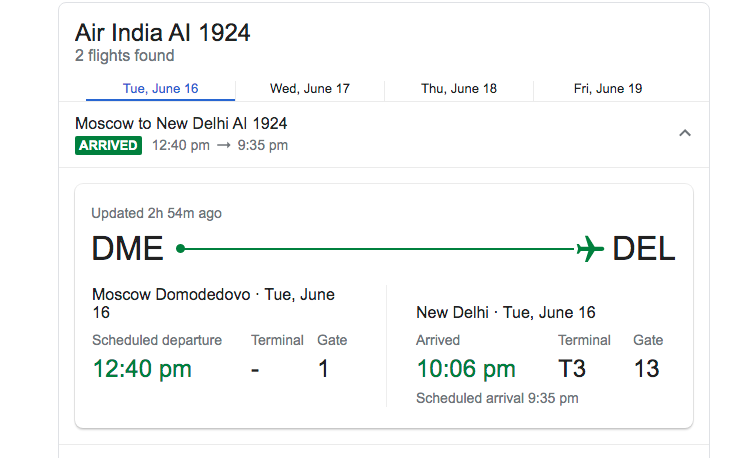Click the Scheduled arrival 9:35 pm text
The image size is (730, 458).
pyautogui.click(x=497, y=398)
